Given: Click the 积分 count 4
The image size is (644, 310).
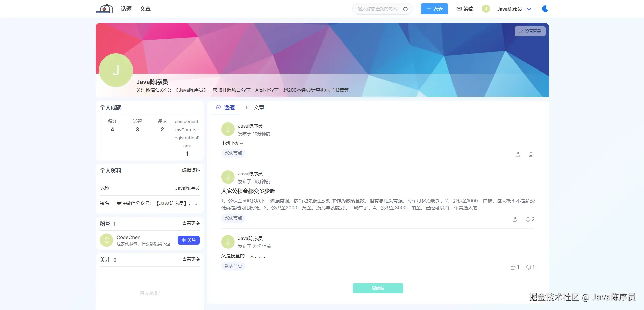Looking at the screenshot, I should pos(112,129).
